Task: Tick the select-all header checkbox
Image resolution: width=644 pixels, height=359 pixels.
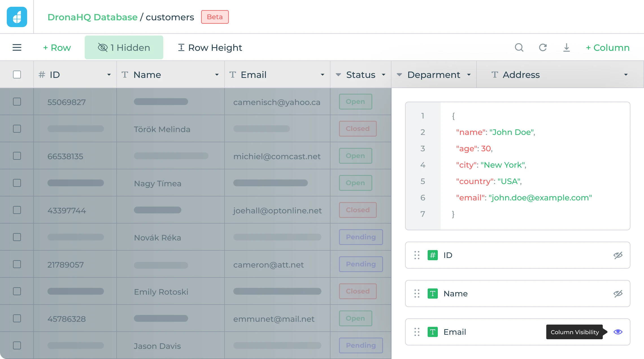Action: click(x=17, y=75)
